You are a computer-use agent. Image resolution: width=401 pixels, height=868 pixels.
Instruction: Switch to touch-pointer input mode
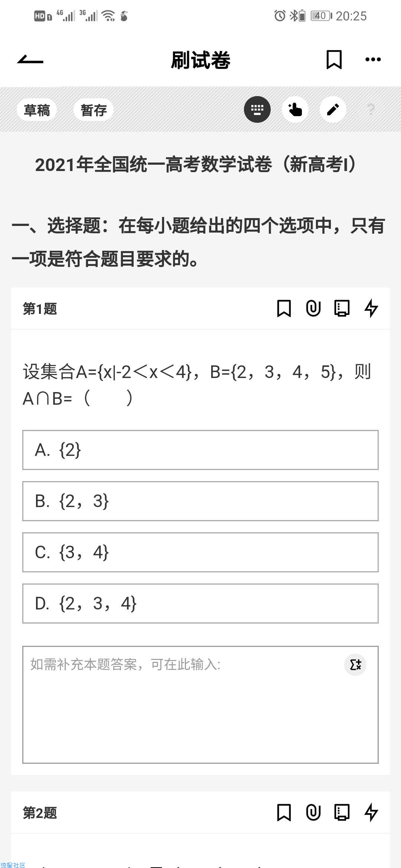295,109
